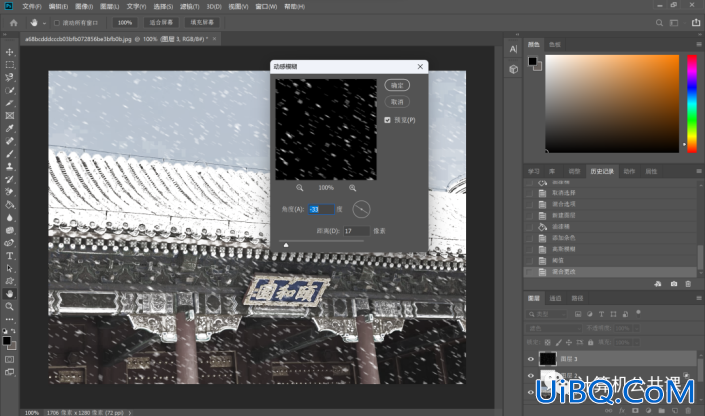Switch to the 动作 tab
Screen dimensions: 705x416
[629, 171]
